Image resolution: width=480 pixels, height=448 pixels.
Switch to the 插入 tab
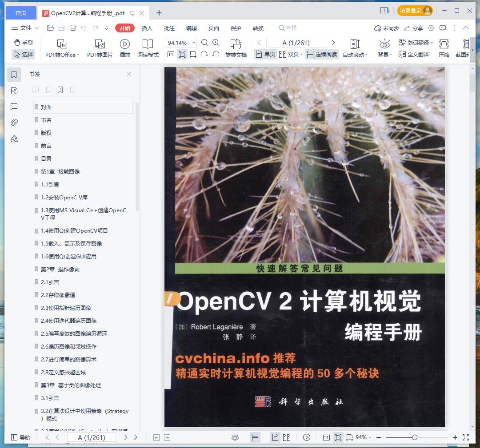[147, 28]
